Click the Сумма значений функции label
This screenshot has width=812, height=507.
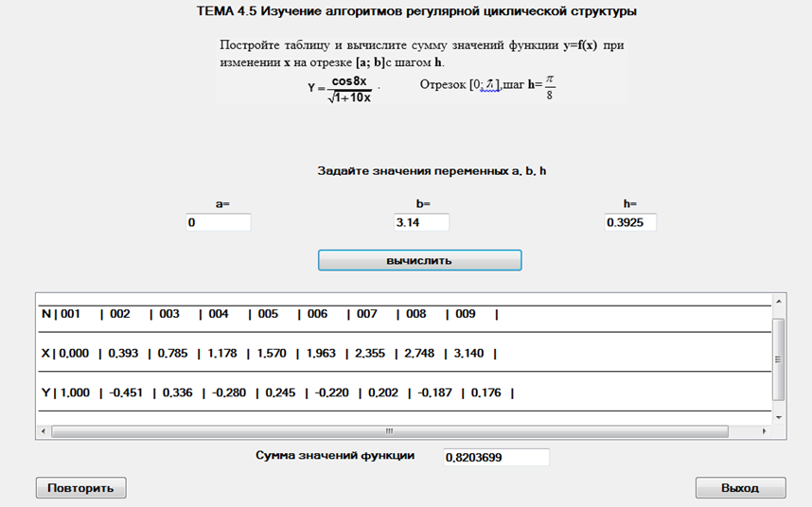pyautogui.click(x=335, y=455)
